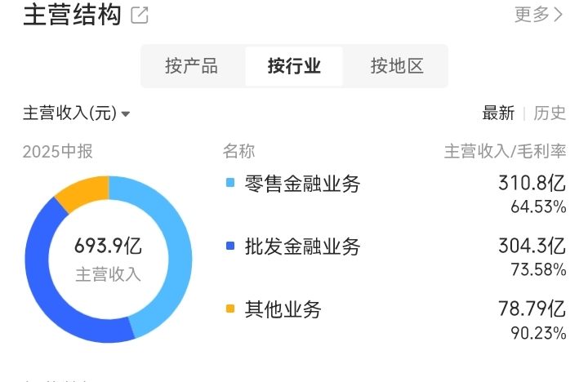The image size is (588, 382).
Task: Click the orange 其他业务 legend dot
Action: [229, 309]
